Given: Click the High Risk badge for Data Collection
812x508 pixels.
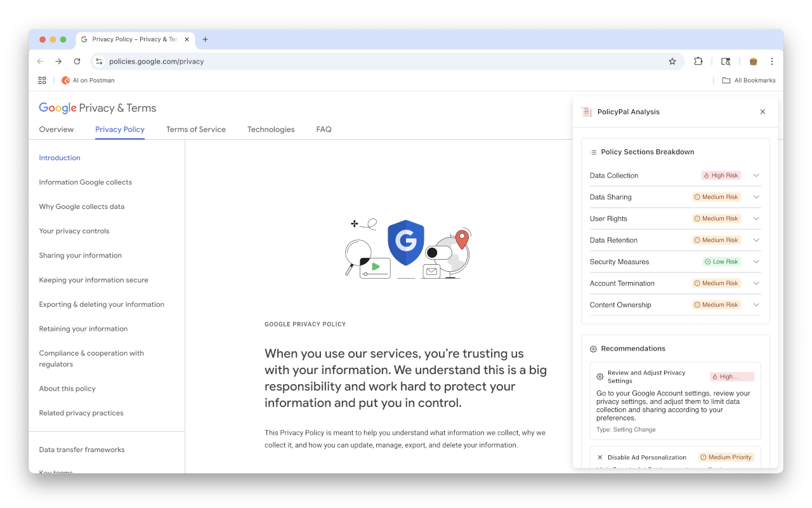Looking at the screenshot, I should [x=721, y=175].
